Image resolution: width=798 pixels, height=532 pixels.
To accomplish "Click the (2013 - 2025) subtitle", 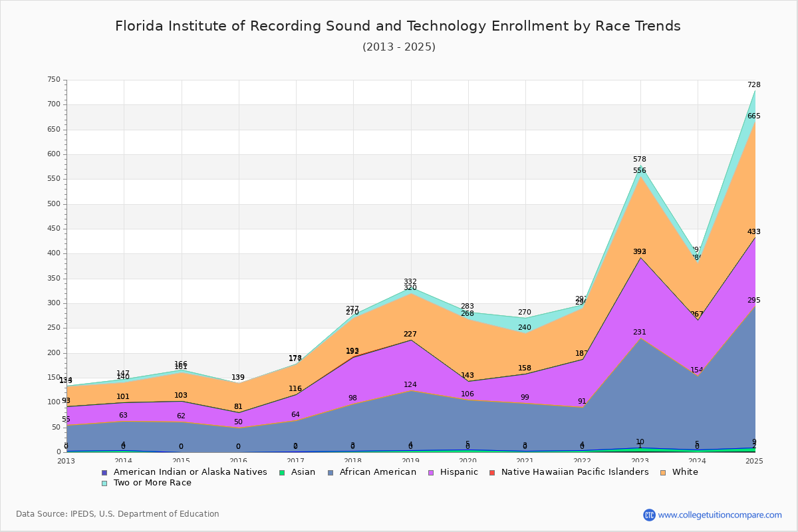I will tap(399, 47).
